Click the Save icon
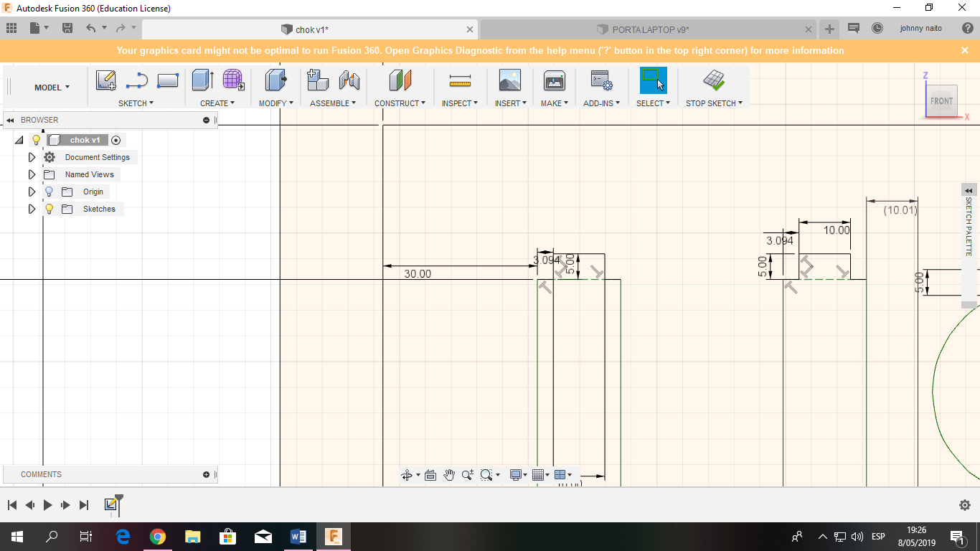This screenshot has height=551, width=980. (x=67, y=28)
